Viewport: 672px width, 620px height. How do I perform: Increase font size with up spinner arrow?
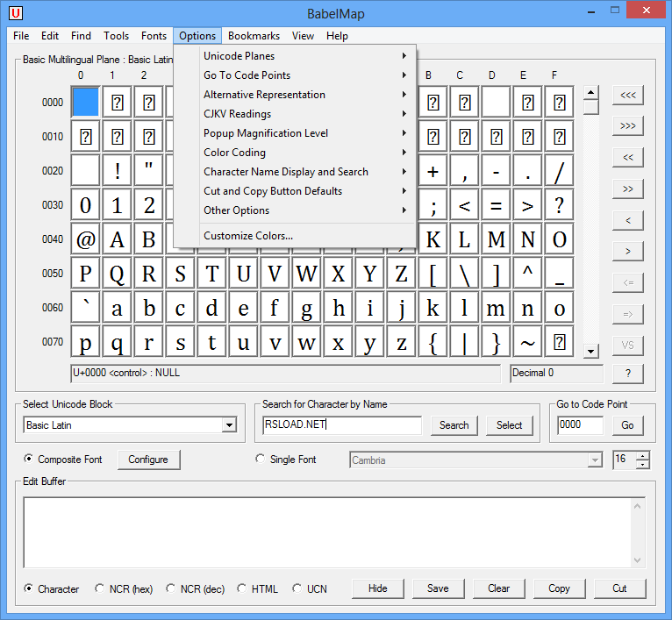(642, 456)
